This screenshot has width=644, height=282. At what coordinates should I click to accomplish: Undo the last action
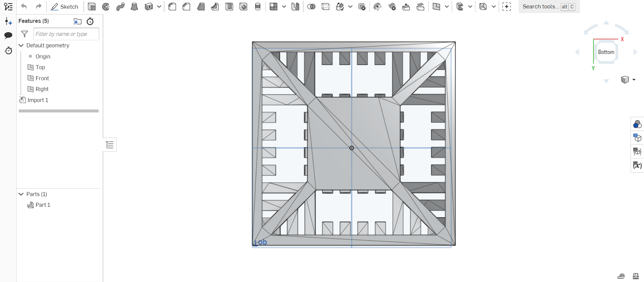coord(24,6)
